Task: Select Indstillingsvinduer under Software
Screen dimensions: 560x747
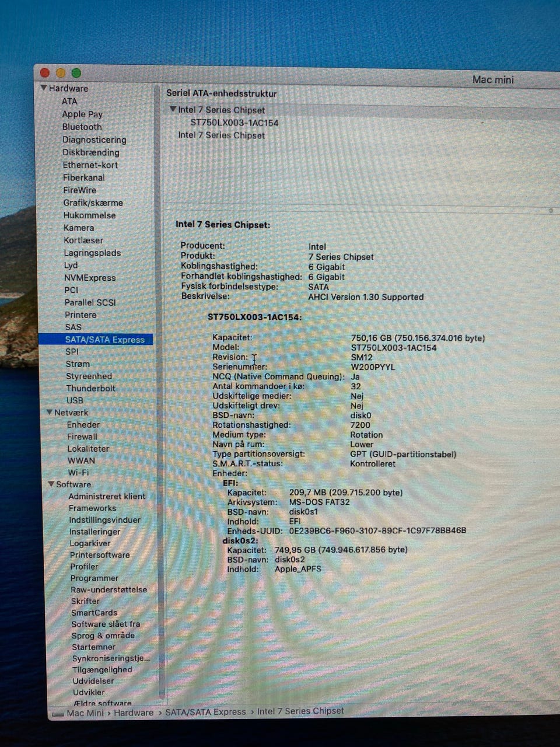Action: pos(104,520)
